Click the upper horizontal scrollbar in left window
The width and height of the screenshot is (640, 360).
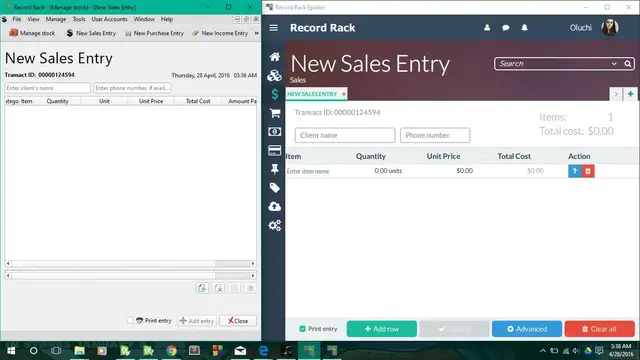131,264
